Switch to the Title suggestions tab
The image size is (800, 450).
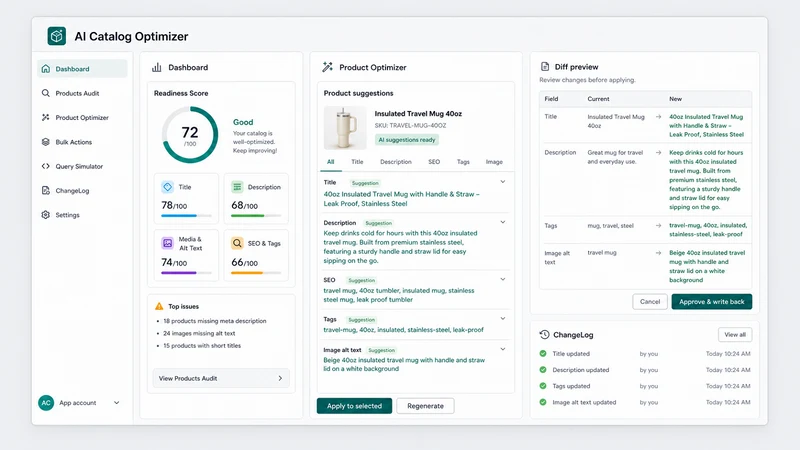point(357,162)
